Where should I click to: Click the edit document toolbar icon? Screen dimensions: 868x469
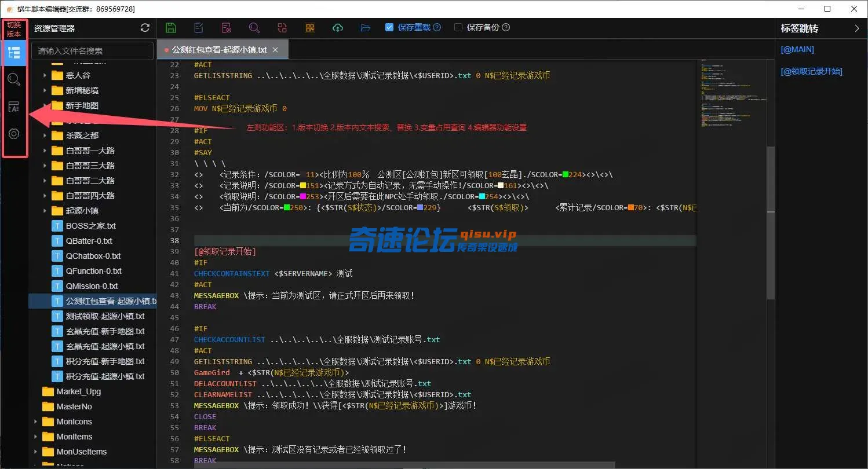[x=199, y=28]
